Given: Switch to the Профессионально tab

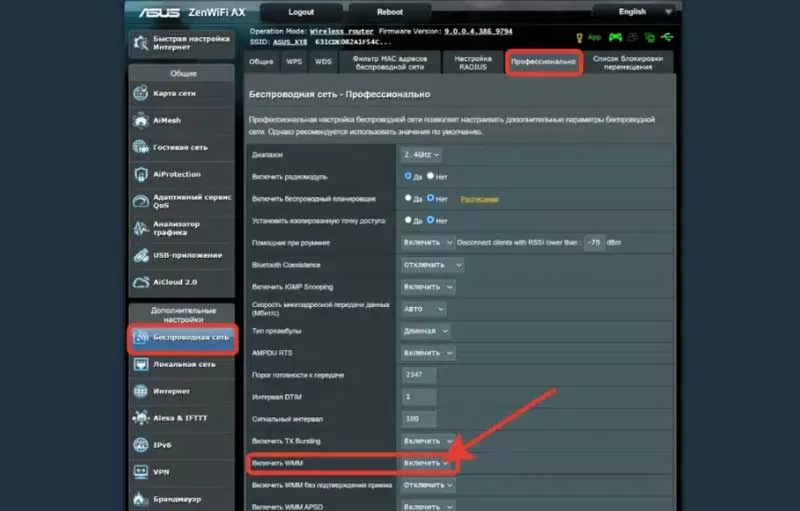Looking at the screenshot, I should [x=543, y=62].
